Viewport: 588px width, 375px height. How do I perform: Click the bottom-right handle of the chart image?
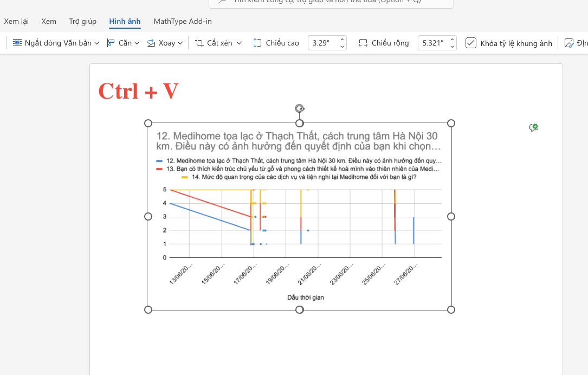pyautogui.click(x=451, y=309)
